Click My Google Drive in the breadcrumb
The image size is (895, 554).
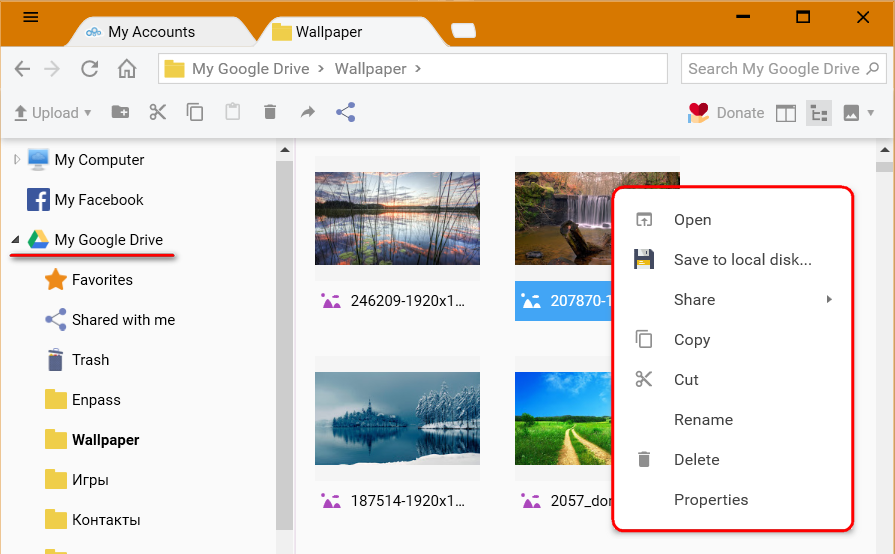point(251,68)
